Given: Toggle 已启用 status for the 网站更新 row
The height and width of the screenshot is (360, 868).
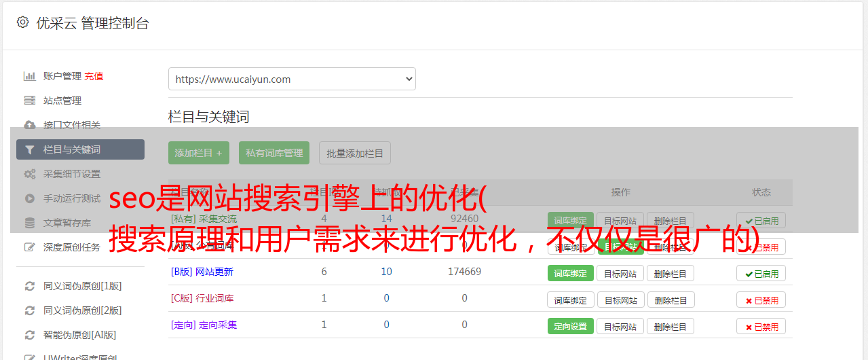Looking at the screenshot, I should pos(761,273).
